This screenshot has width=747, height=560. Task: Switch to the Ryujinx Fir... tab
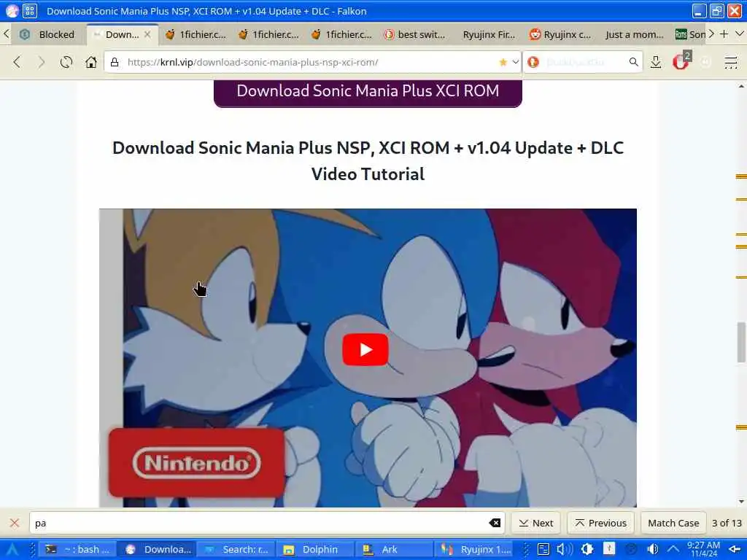(x=488, y=34)
